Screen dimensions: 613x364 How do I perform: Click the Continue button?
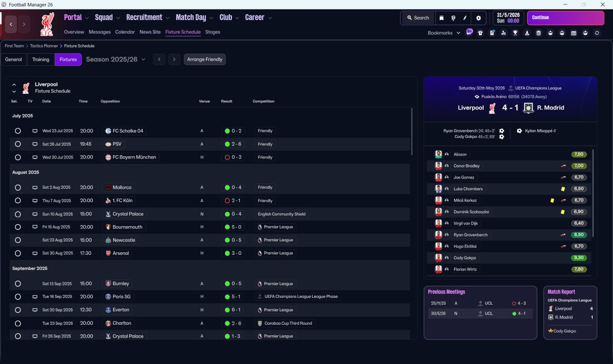(x=566, y=18)
